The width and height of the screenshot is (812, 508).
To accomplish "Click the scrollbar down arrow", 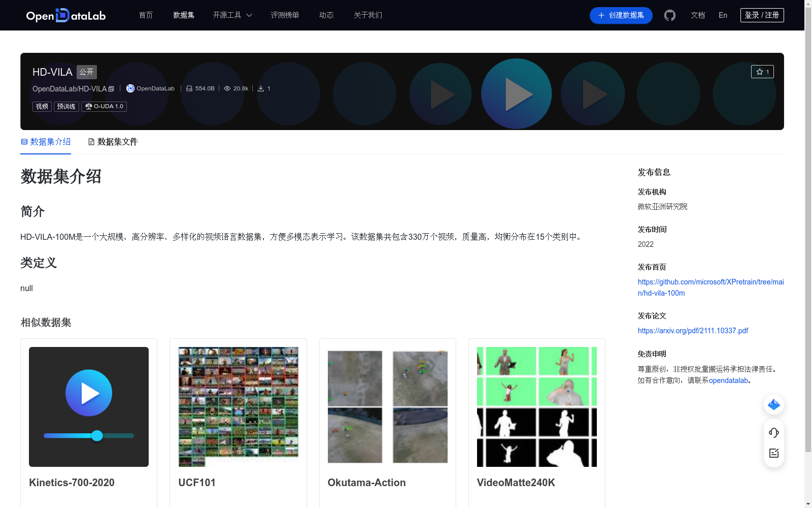I will [x=808, y=504].
